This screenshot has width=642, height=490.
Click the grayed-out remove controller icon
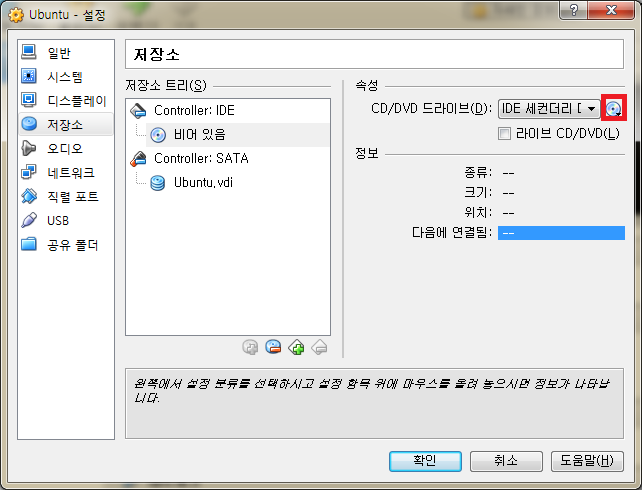coord(319,347)
